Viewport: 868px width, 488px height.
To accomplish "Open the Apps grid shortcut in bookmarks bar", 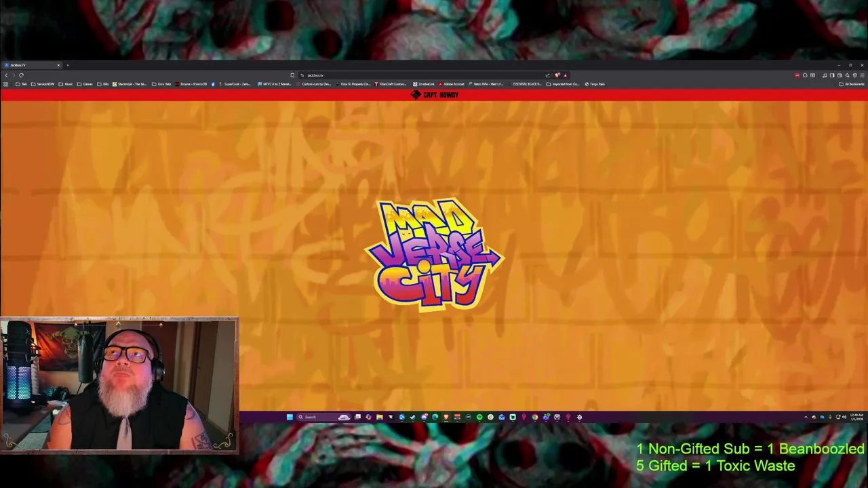I will click(x=5, y=84).
